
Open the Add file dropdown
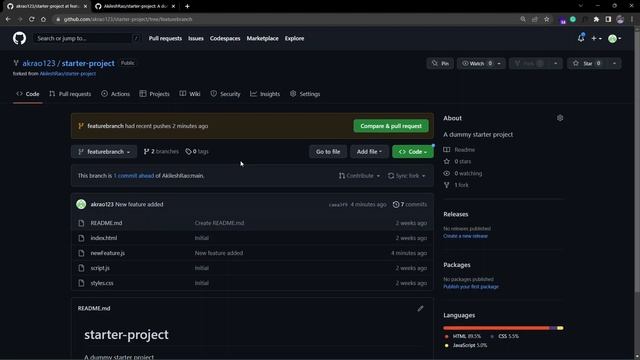369,151
